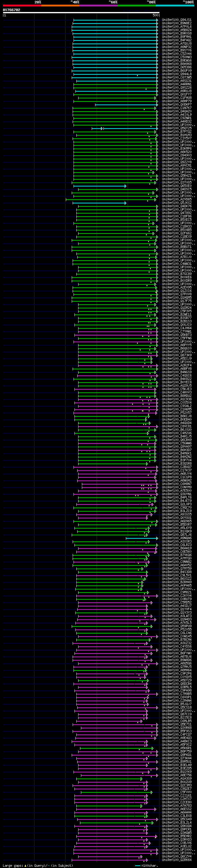Click the UniRef100_A5B8Z4 label
197x868 pixels.
click(x=176, y=30)
